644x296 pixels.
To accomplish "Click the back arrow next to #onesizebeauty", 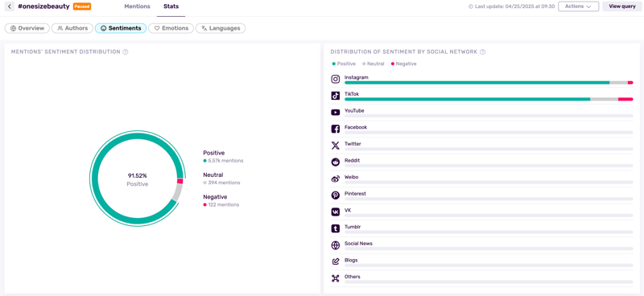I will 10,6.
